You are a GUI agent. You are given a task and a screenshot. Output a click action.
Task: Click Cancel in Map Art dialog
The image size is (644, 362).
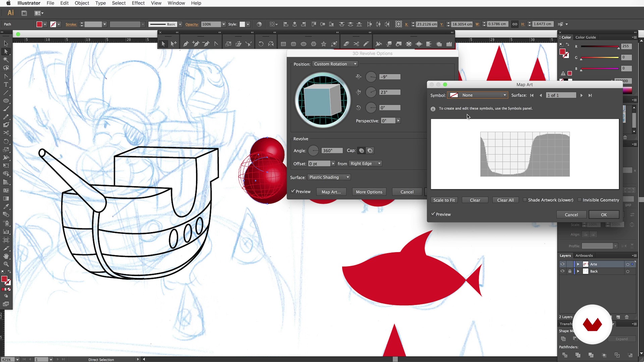point(571,215)
